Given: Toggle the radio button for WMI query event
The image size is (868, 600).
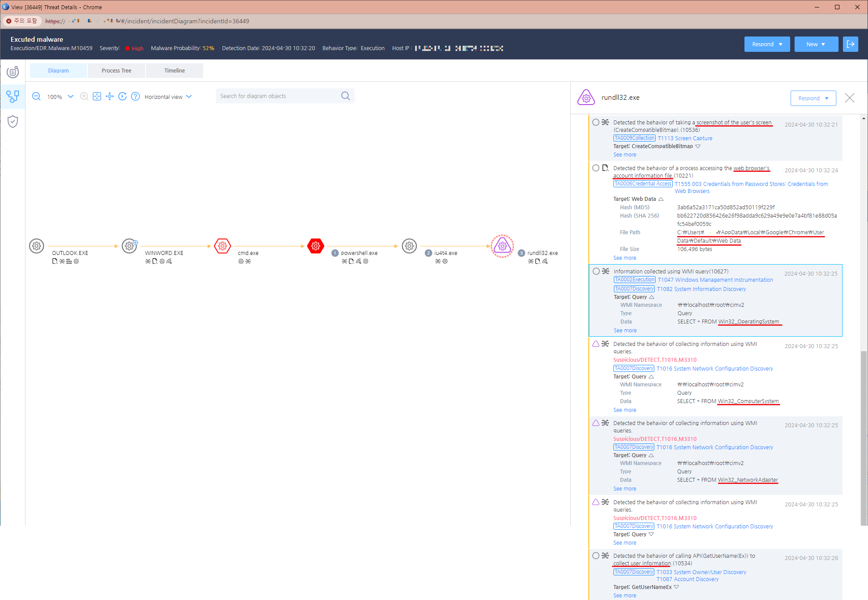Looking at the screenshot, I should (x=595, y=271).
